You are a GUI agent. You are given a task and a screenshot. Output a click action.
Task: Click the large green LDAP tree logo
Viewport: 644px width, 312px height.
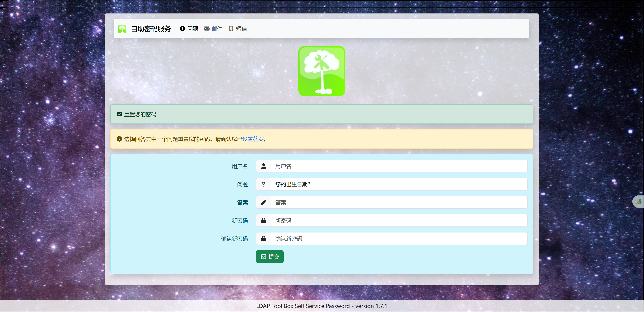(x=322, y=71)
